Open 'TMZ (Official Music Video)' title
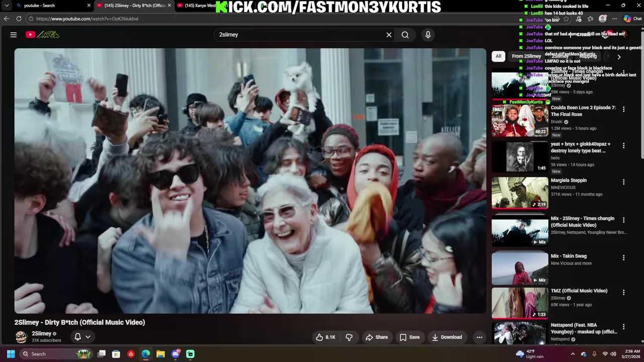 (x=579, y=291)
